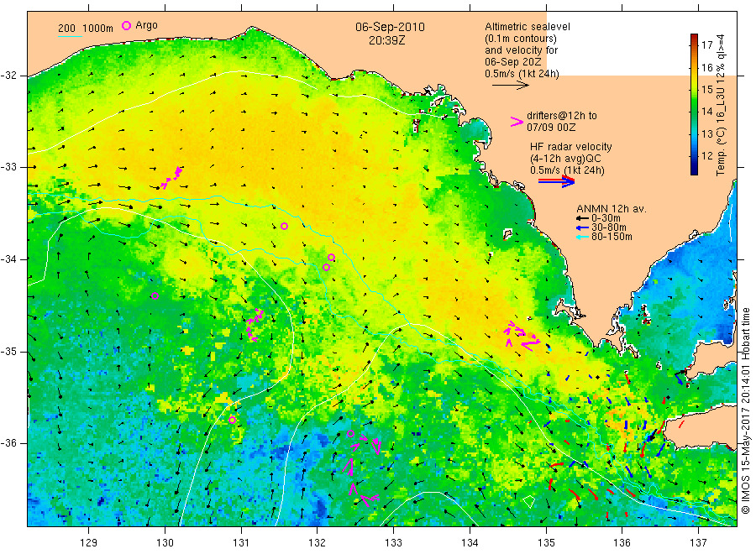Click the '07/09 00Z' drifter end time text
The image size is (756, 554).
click(x=551, y=128)
